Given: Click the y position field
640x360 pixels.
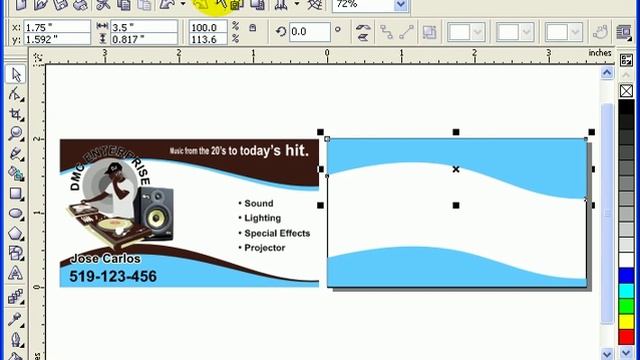Looking at the screenshot, I should (x=57, y=39).
